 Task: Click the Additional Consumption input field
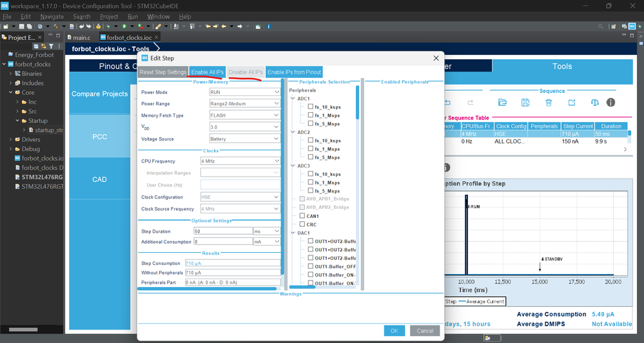point(223,242)
